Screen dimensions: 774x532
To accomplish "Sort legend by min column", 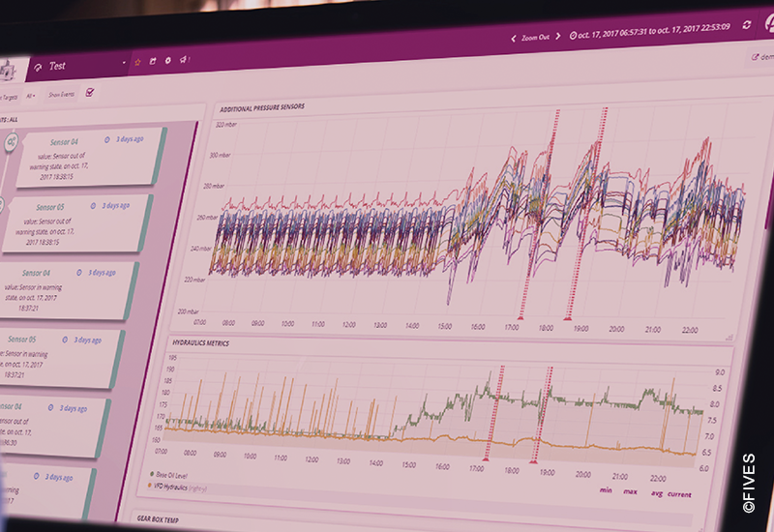I will pyautogui.click(x=606, y=490).
